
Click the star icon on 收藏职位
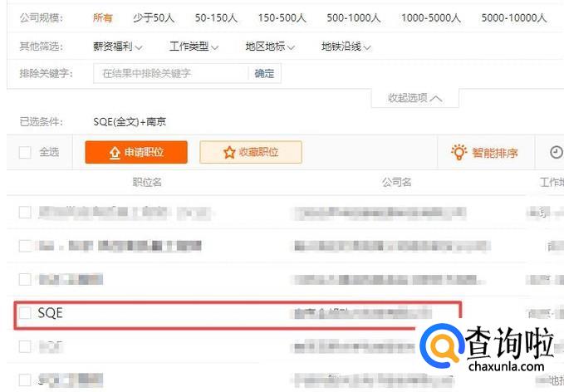[x=229, y=153]
